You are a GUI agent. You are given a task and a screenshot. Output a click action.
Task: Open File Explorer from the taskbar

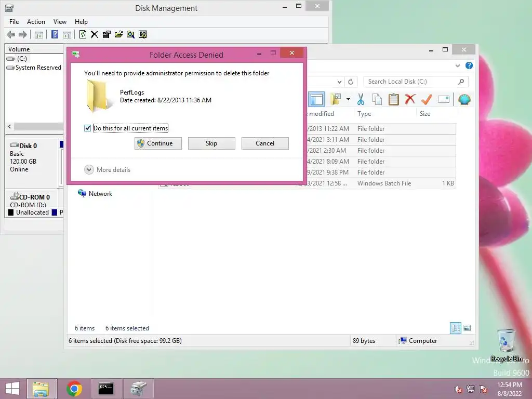click(41, 389)
